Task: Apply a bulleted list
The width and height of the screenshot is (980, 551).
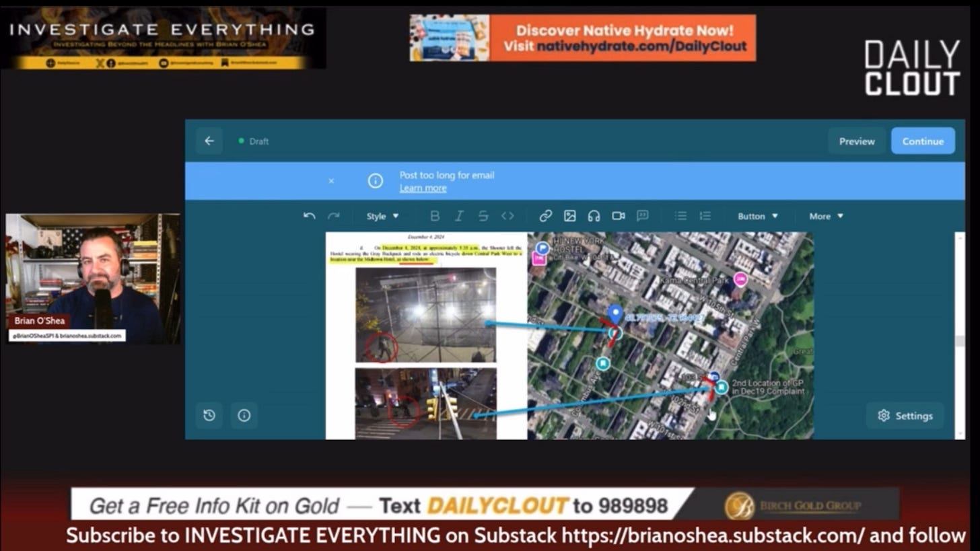Action: click(x=681, y=216)
